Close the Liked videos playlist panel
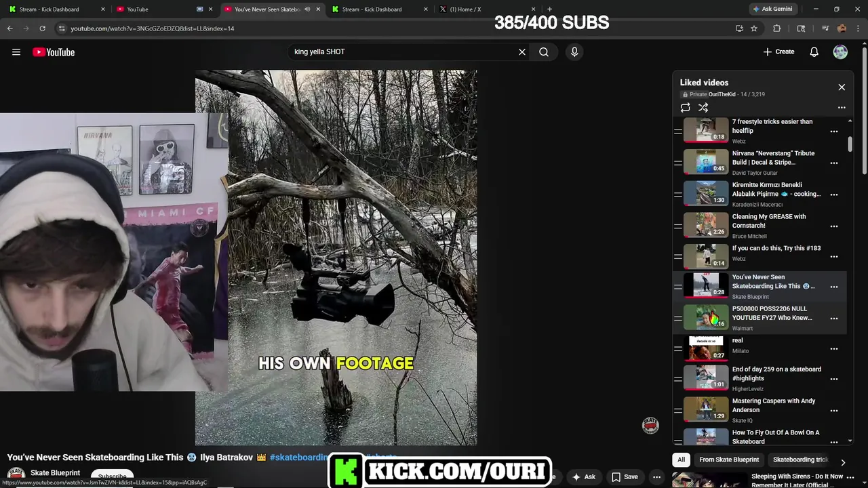 842,87
